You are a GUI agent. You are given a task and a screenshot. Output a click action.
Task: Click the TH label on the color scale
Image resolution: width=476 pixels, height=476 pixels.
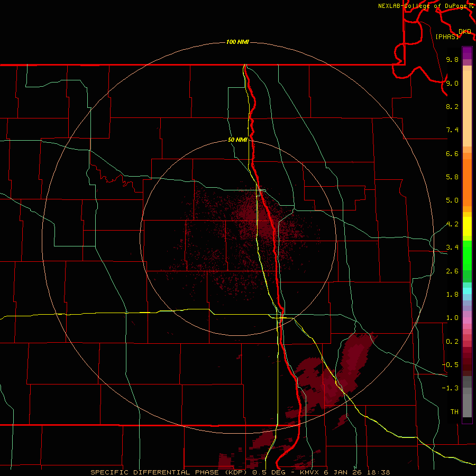tap(454, 412)
